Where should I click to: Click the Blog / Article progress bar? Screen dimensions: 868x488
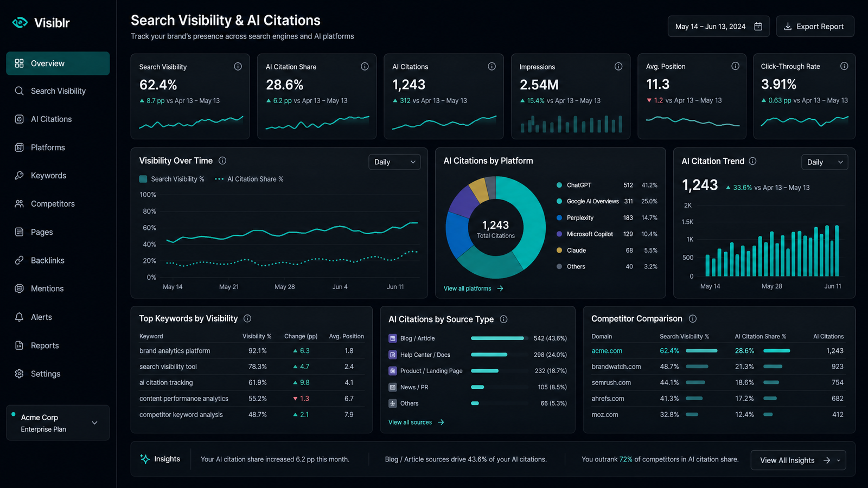coord(500,338)
